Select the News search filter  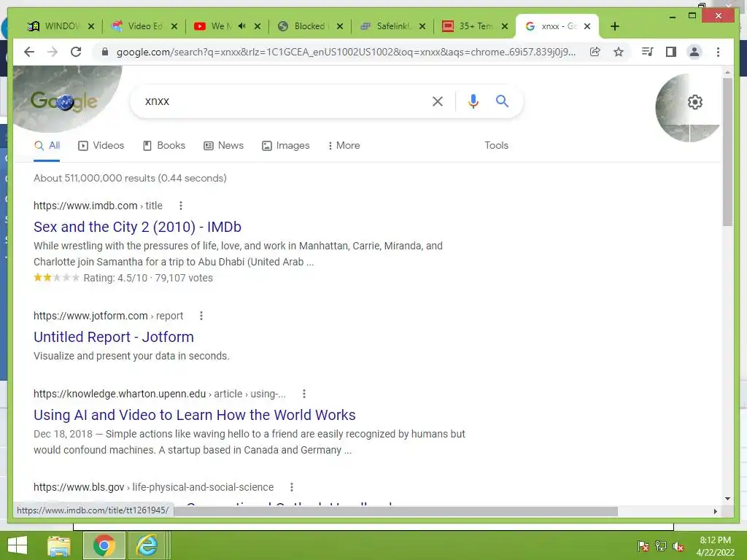(223, 145)
